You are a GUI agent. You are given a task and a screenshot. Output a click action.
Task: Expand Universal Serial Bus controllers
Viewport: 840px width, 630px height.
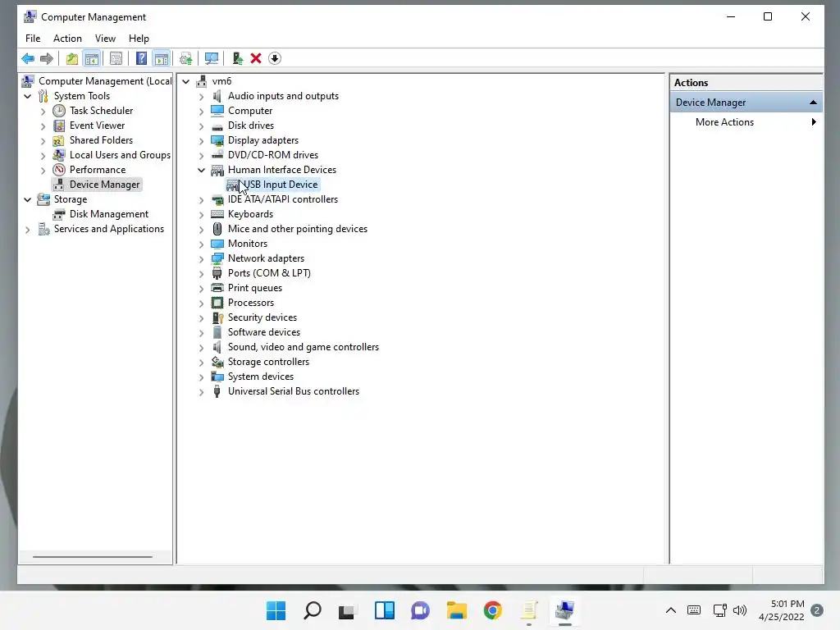click(202, 391)
